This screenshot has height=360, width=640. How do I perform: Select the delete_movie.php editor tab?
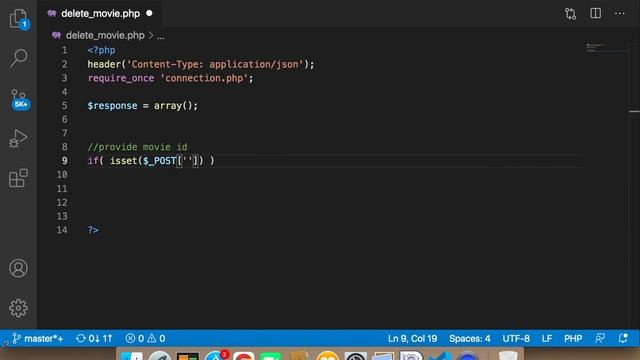coord(100,13)
